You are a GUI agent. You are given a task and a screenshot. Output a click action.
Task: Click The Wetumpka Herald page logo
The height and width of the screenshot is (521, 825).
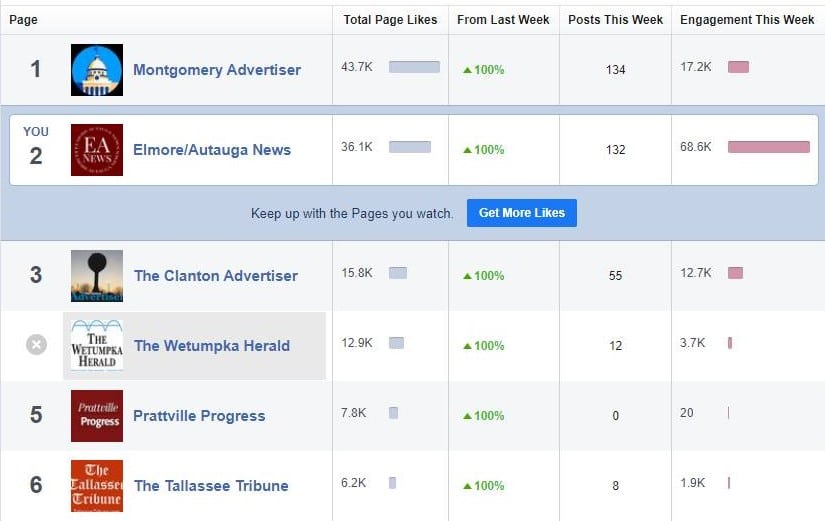point(97,346)
